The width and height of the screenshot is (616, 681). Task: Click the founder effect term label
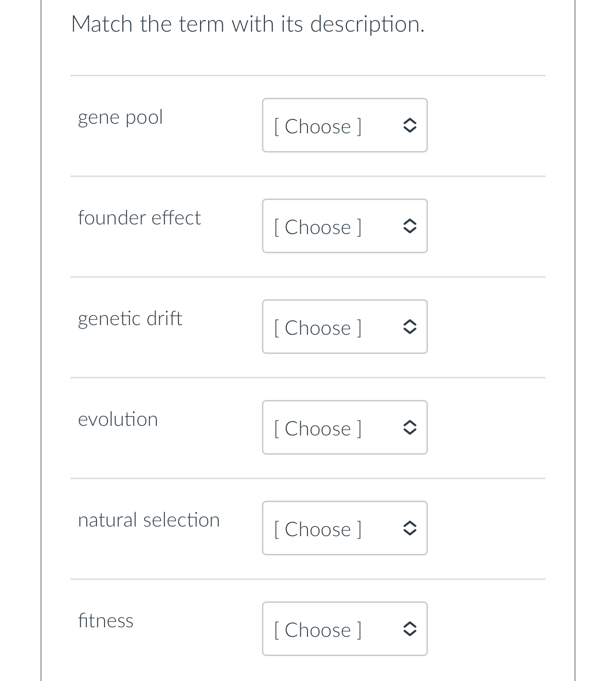(x=140, y=217)
